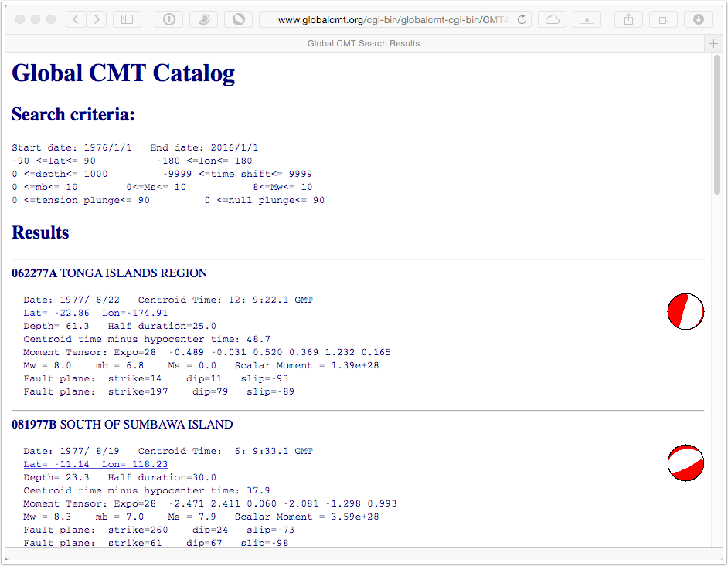Click the Depth= 61.3 value
This screenshot has height=566, width=728.
coord(56,326)
